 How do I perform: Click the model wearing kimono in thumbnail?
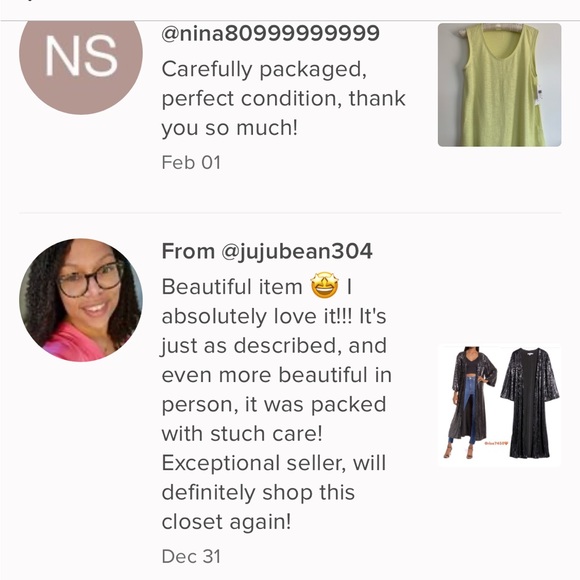click(x=470, y=402)
